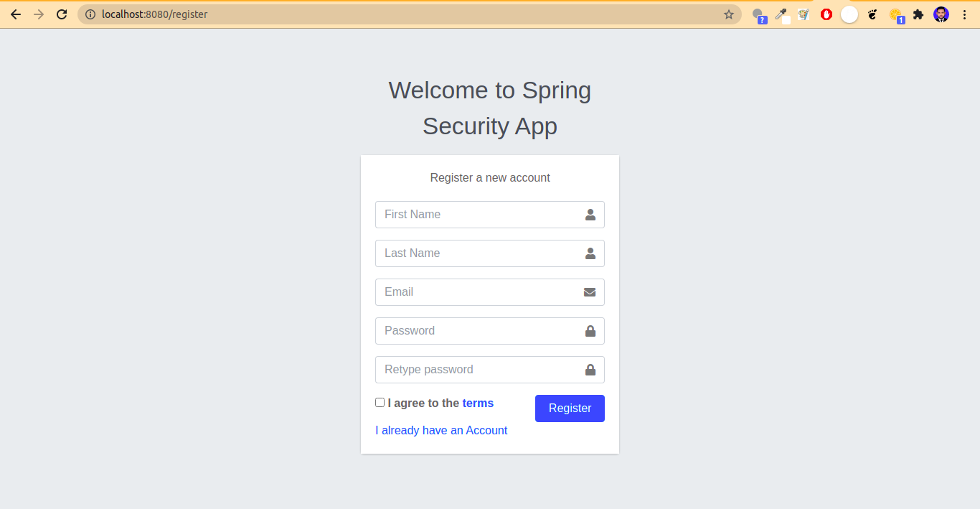Image resolution: width=980 pixels, height=509 pixels.
Task: Check the I agree to the terms checkbox
Action: tap(380, 402)
